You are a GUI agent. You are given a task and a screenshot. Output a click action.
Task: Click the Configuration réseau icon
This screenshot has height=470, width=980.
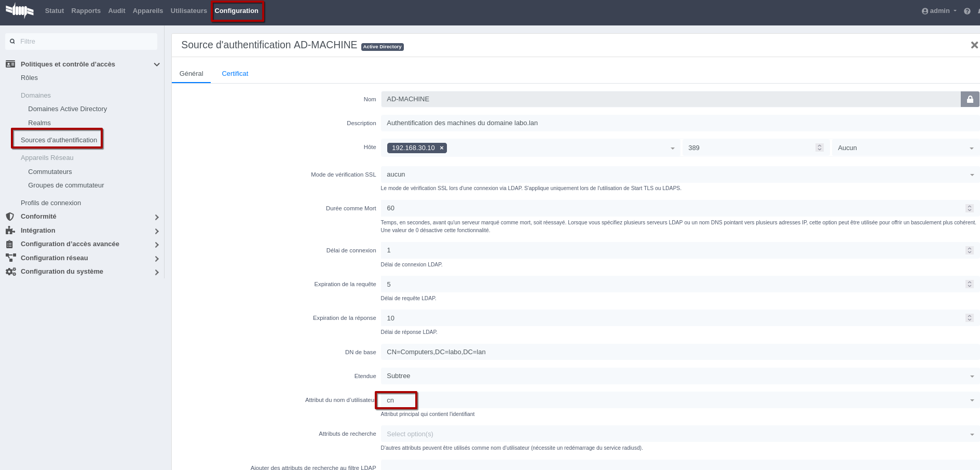[10, 258]
